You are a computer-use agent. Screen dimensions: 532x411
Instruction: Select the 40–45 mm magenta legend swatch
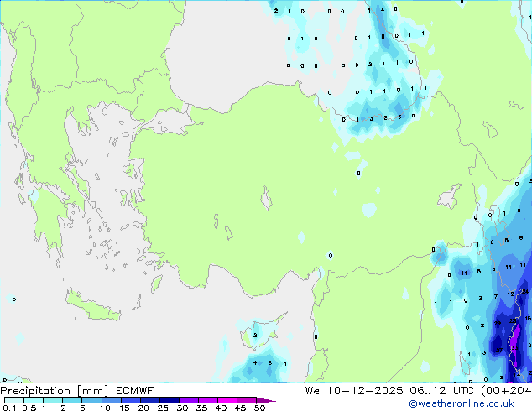point(227,400)
